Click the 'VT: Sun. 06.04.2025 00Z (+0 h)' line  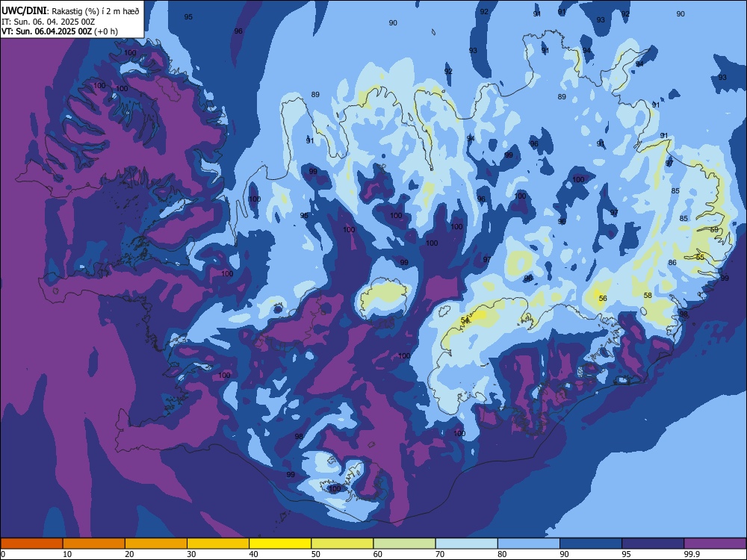click(60, 31)
